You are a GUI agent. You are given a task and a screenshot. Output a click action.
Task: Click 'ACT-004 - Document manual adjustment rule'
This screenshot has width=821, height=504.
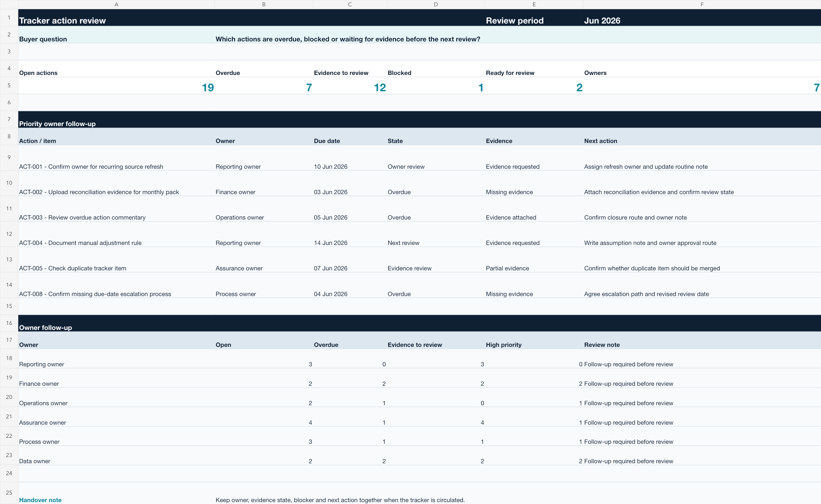(x=80, y=243)
